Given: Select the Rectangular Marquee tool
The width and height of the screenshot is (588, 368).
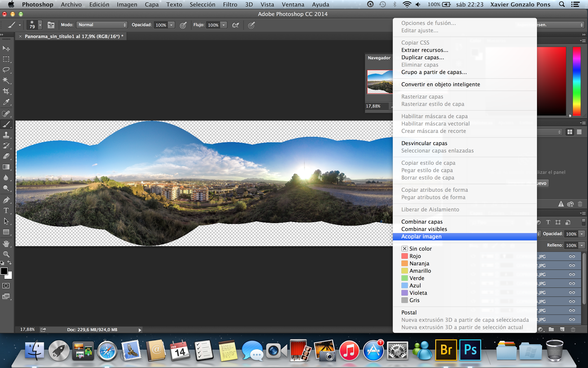Looking at the screenshot, I should [6, 59].
